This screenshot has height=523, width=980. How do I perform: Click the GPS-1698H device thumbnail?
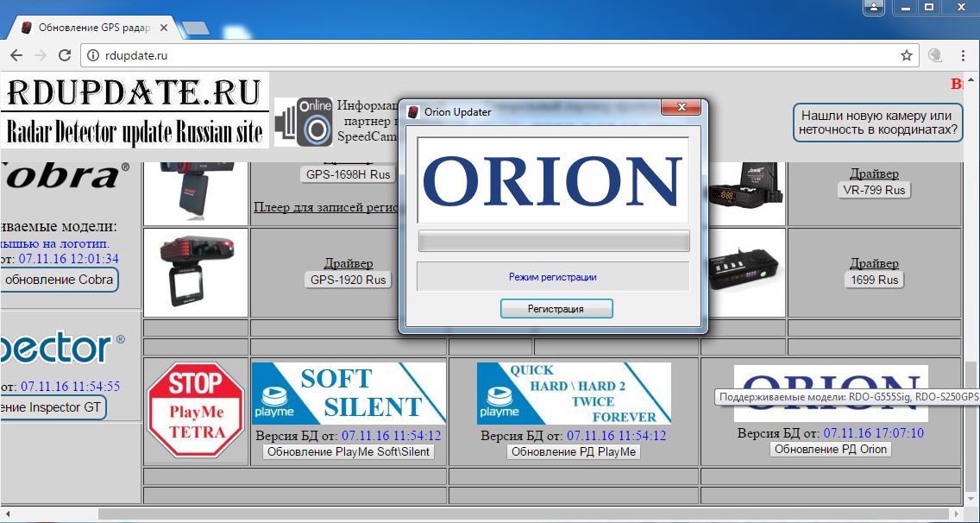click(x=196, y=193)
